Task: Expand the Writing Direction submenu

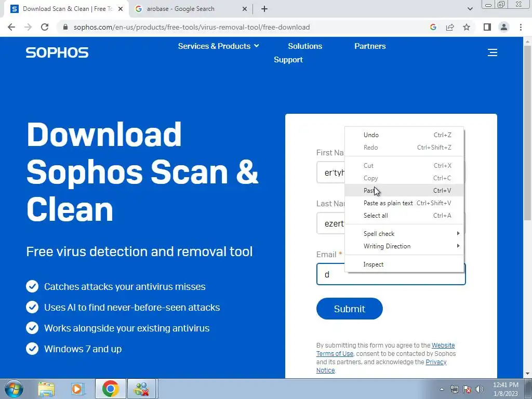Action: pyautogui.click(x=404, y=246)
